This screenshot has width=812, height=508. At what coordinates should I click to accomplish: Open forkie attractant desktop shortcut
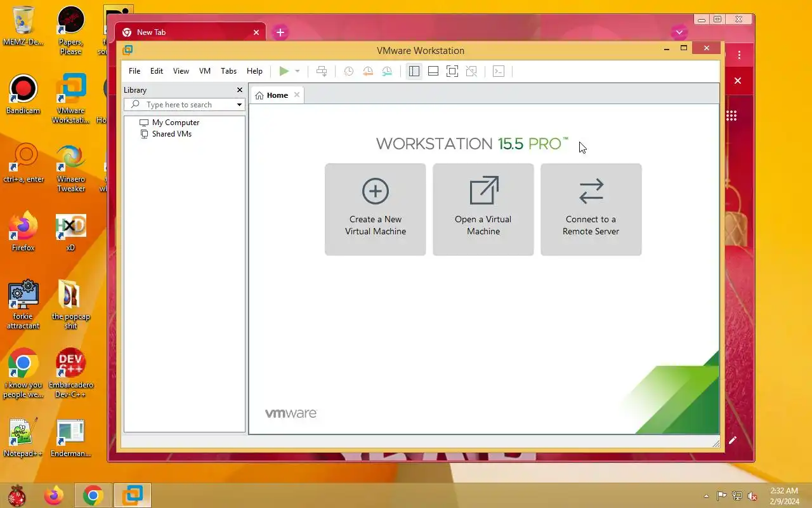[23, 305]
